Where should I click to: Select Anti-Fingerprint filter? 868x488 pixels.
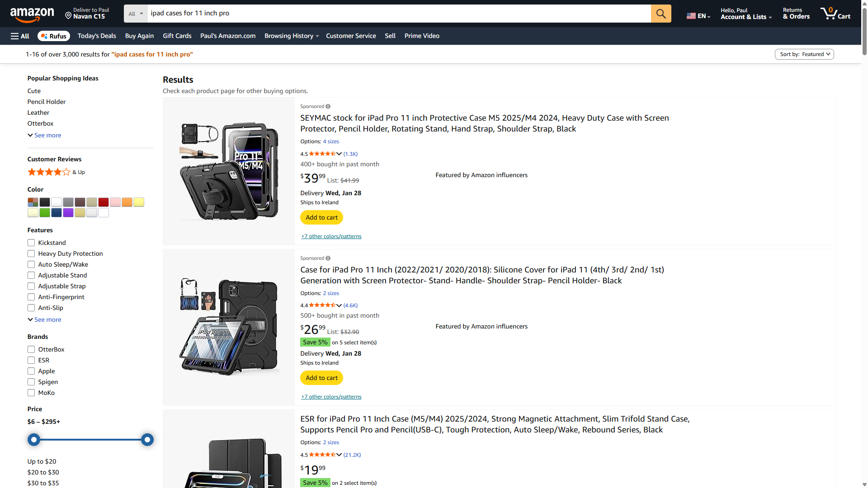[x=31, y=297]
